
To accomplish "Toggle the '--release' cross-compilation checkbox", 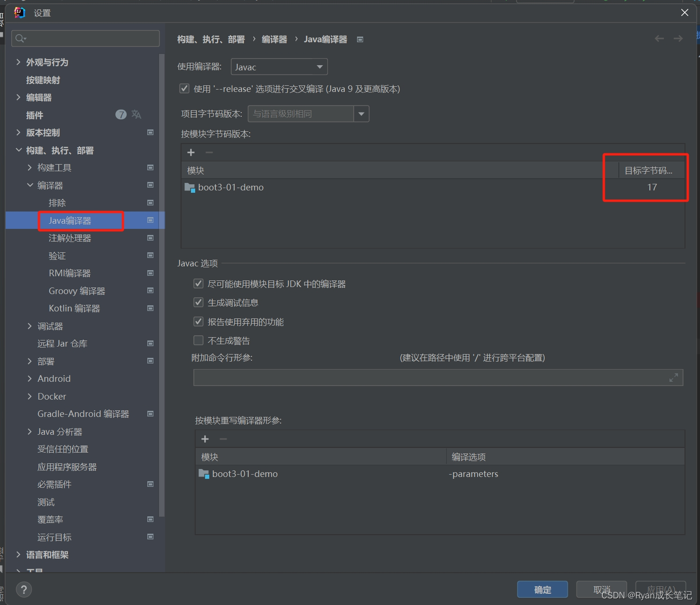I will click(x=184, y=89).
